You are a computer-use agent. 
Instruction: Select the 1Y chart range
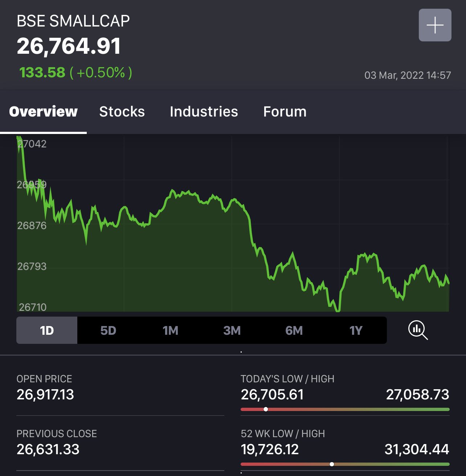356,330
